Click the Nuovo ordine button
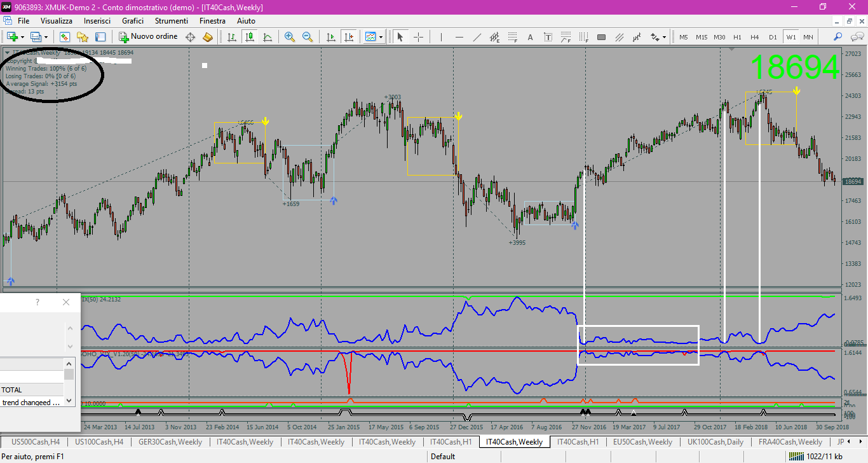 click(x=149, y=37)
